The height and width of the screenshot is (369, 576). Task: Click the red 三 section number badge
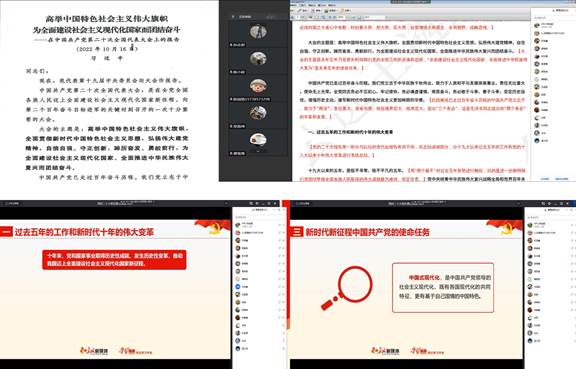[x=296, y=232]
